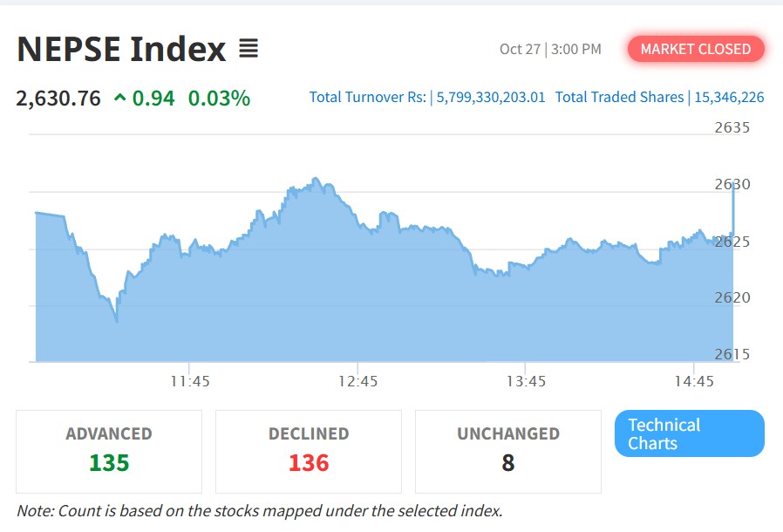Screen dimensions: 783x532
Task: Click the MARKET CLOSED status badge
Action: click(x=696, y=49)
